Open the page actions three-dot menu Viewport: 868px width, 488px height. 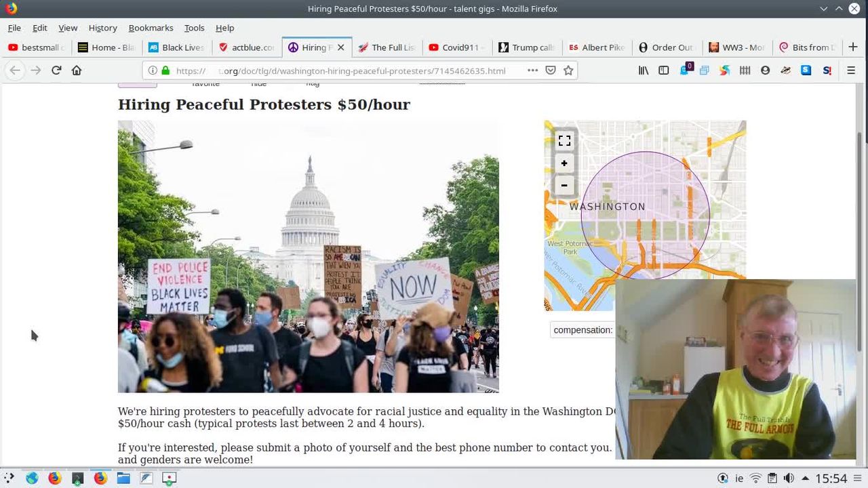532,70
